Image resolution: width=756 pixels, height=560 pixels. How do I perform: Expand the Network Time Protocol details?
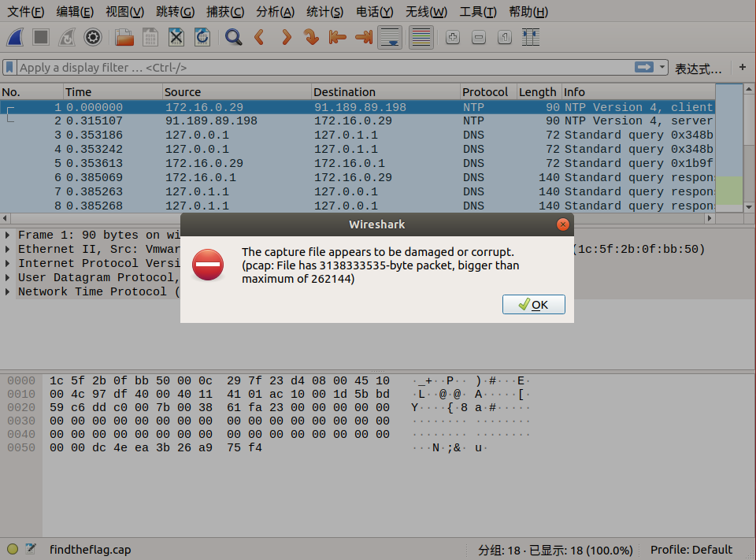[9, 291]
